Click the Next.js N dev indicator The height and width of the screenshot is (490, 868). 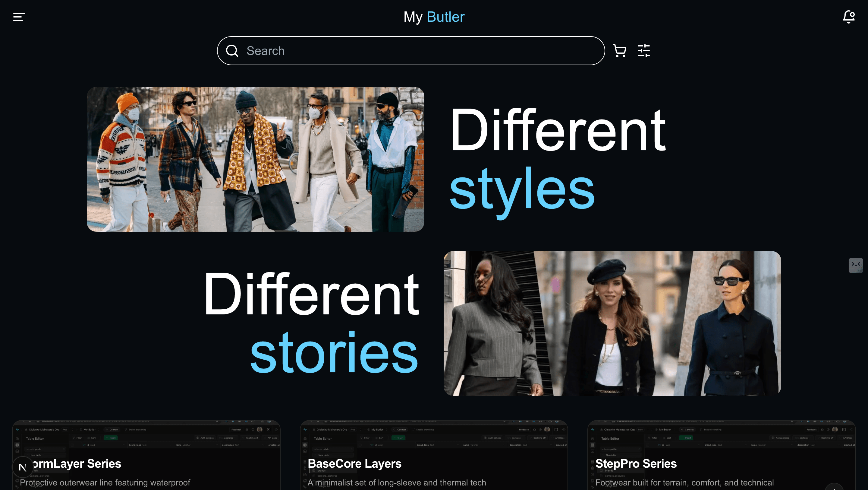[23, 467]
